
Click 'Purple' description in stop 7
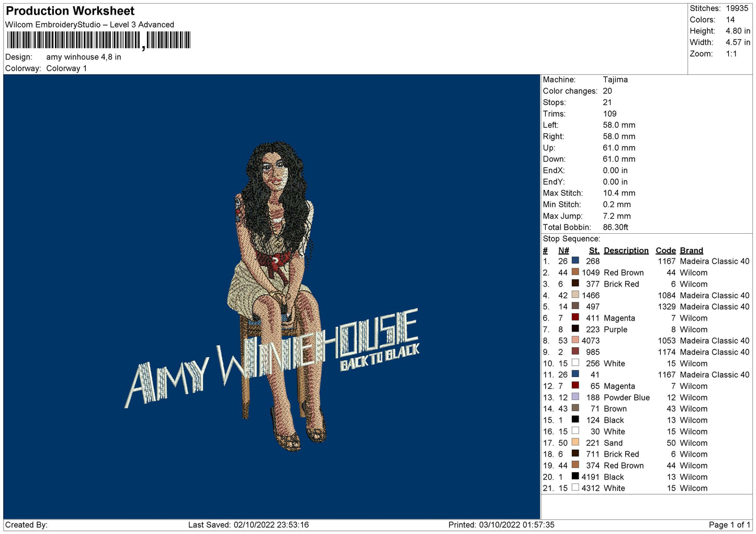click(x=615, y=330)
